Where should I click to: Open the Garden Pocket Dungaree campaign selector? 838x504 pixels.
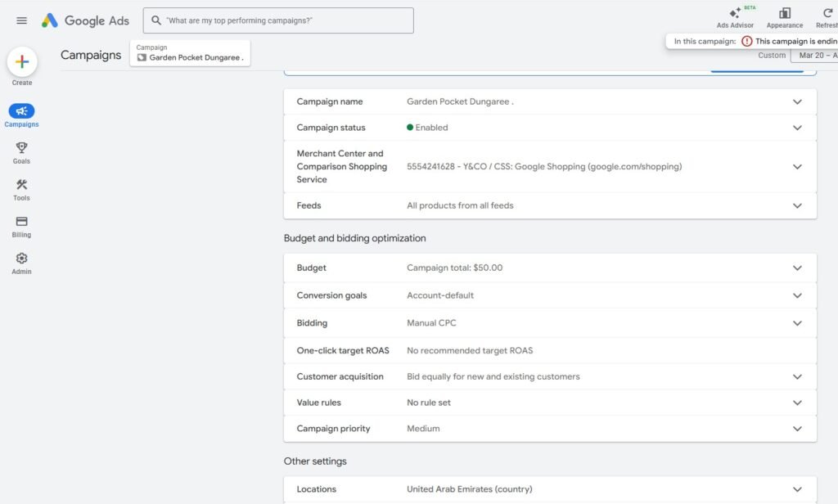pos(190,53)
